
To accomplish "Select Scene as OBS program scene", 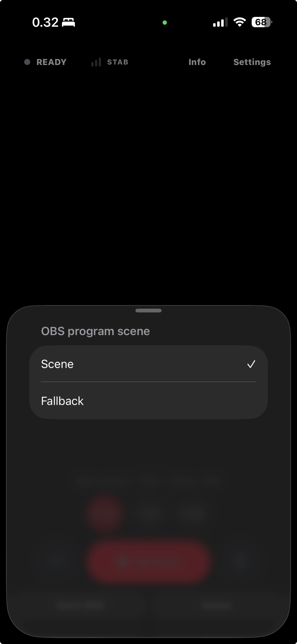I will 148,364.
